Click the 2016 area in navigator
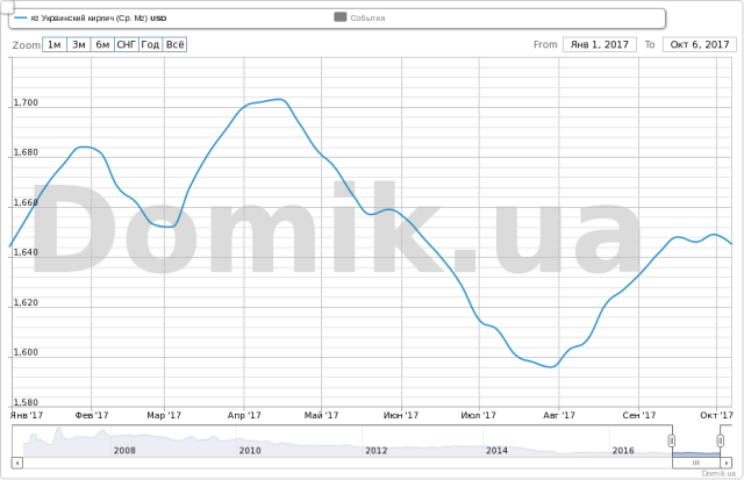 click(623, 450)
